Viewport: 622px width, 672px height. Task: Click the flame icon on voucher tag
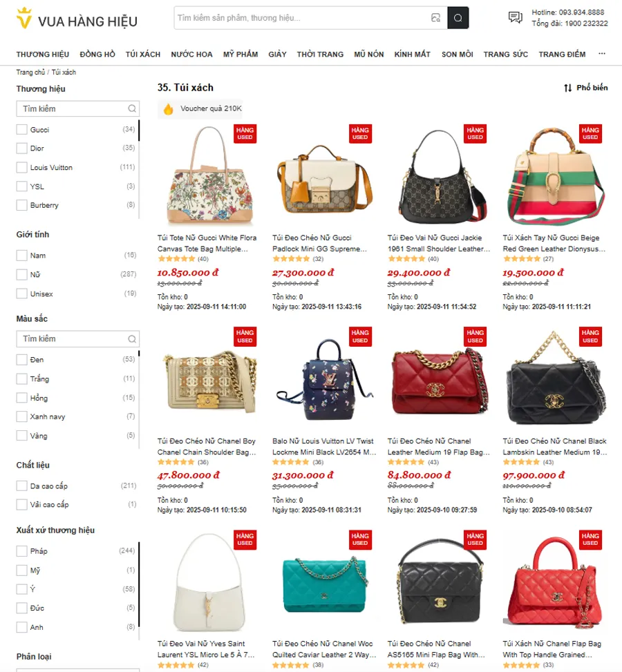(168, 109)
